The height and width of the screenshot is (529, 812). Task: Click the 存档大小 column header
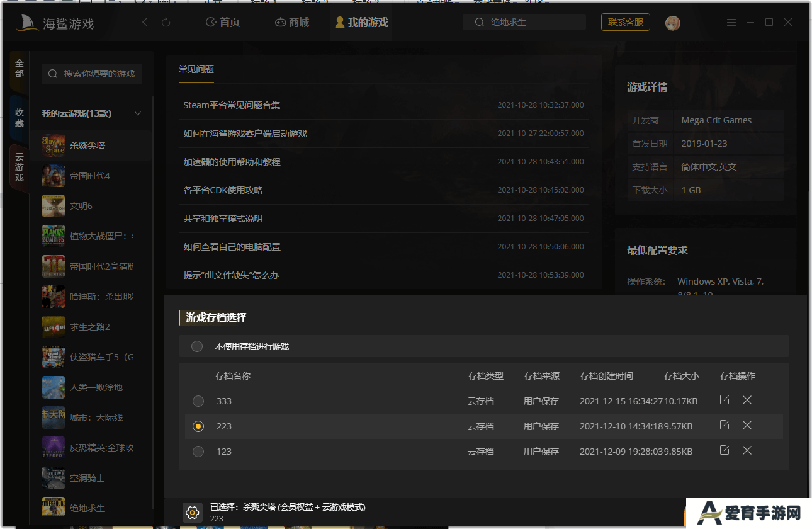(681, 376)
